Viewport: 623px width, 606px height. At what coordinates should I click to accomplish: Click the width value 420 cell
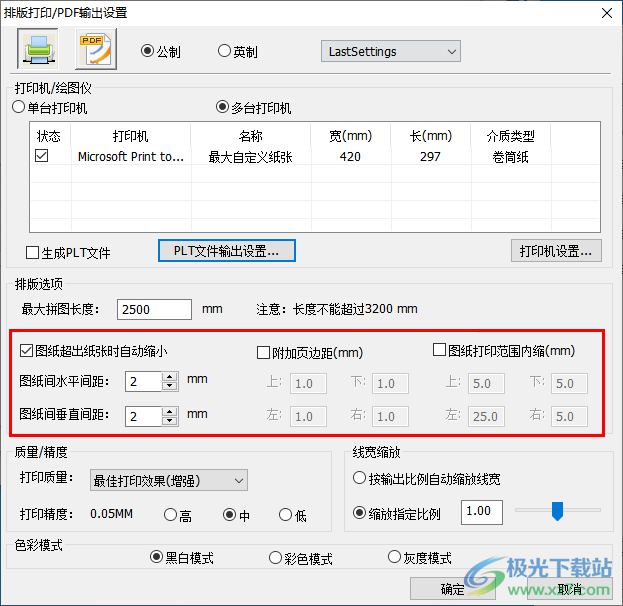350,157
